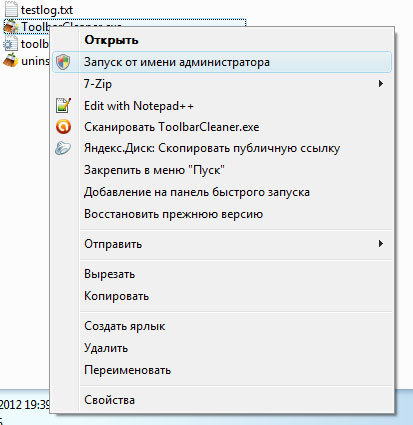Screen dimensions: 413x425
Task: Open the Отправить submenu
Action: coord(222,244)
